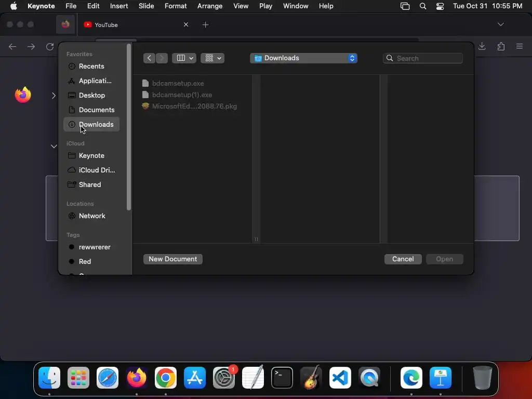The image size is (532, 399).
Task: Click the Open button
Action: 445,259
